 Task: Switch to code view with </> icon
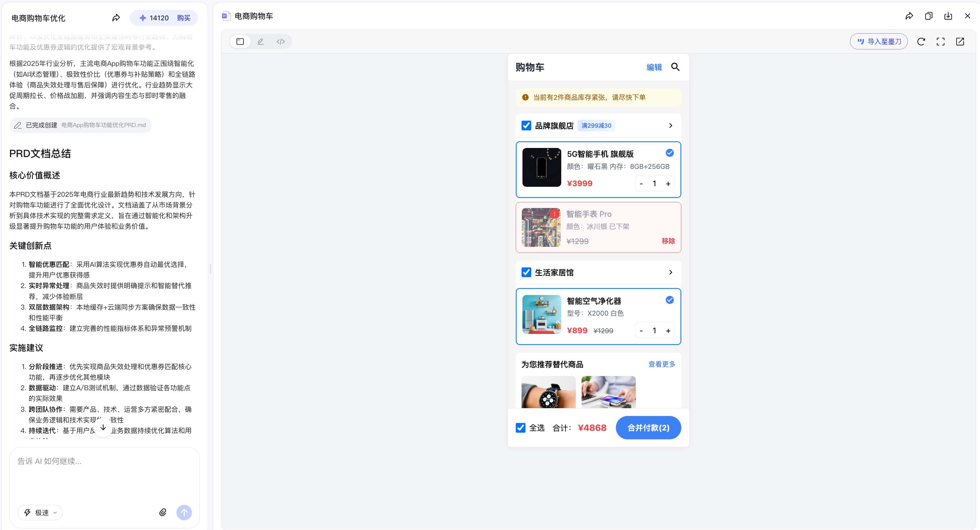pyautogui.click(x=280, y=42)
